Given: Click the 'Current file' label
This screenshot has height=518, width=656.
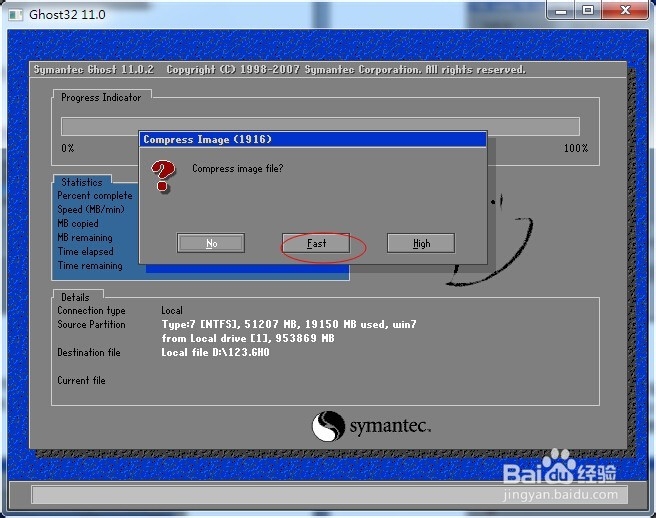Looking at the screenshot, I should coord(81,380).
